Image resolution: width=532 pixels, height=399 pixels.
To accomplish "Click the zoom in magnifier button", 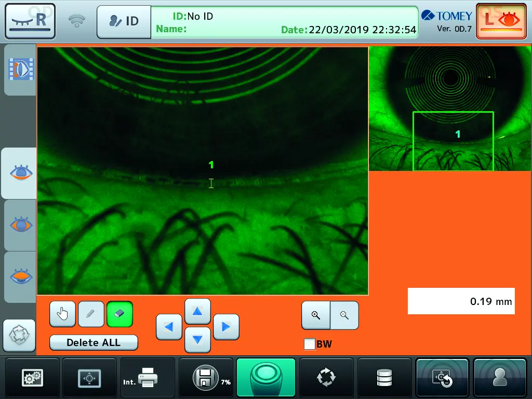I will point(316,315).
